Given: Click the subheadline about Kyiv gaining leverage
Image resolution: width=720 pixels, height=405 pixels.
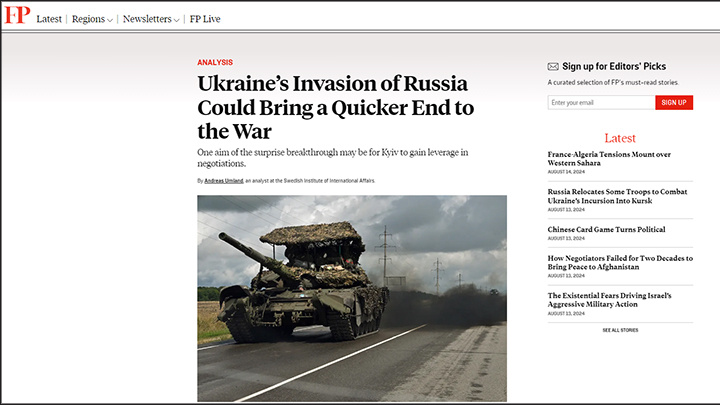Looking at the screenshot, I should pos(333,158).
